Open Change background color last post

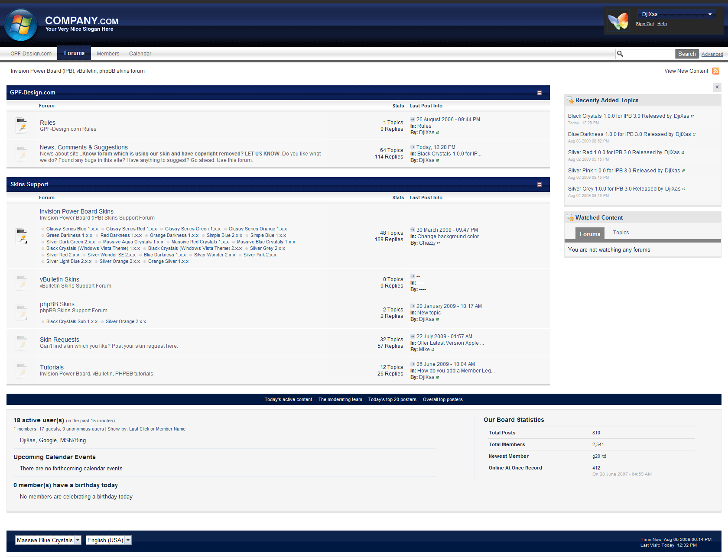(448, 236)
